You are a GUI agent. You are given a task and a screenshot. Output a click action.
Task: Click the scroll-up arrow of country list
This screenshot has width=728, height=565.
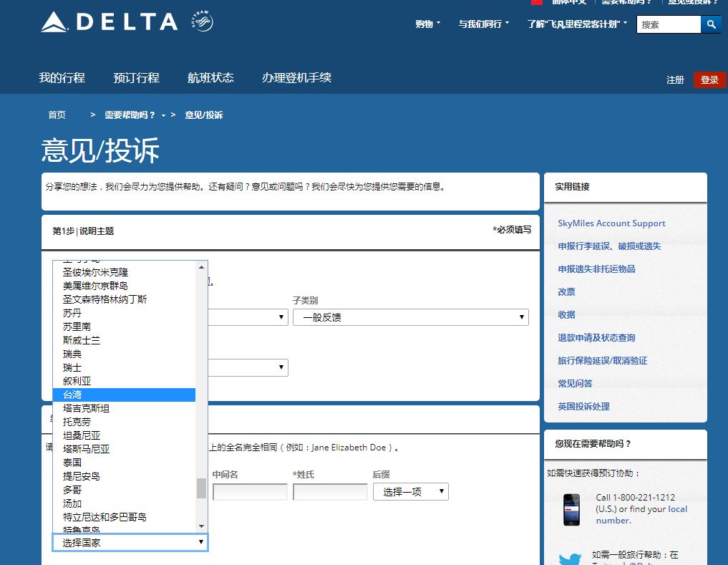coord(201,267)
